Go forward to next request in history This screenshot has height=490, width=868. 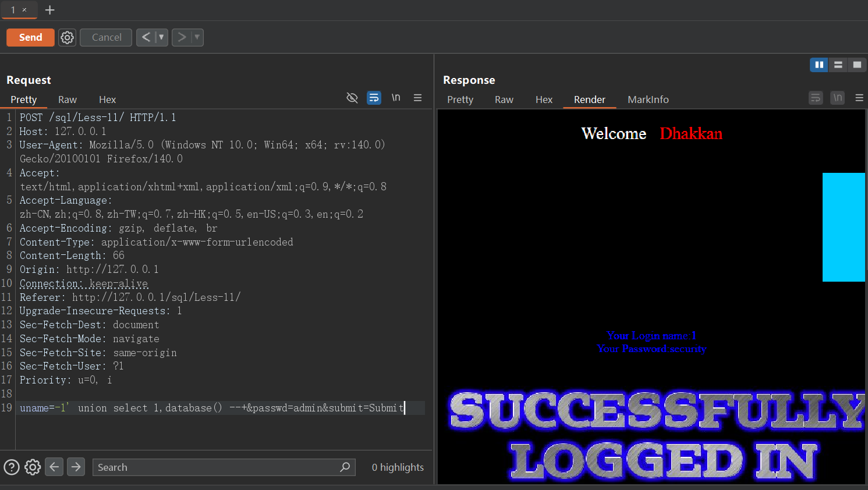[x=182, y=37]
